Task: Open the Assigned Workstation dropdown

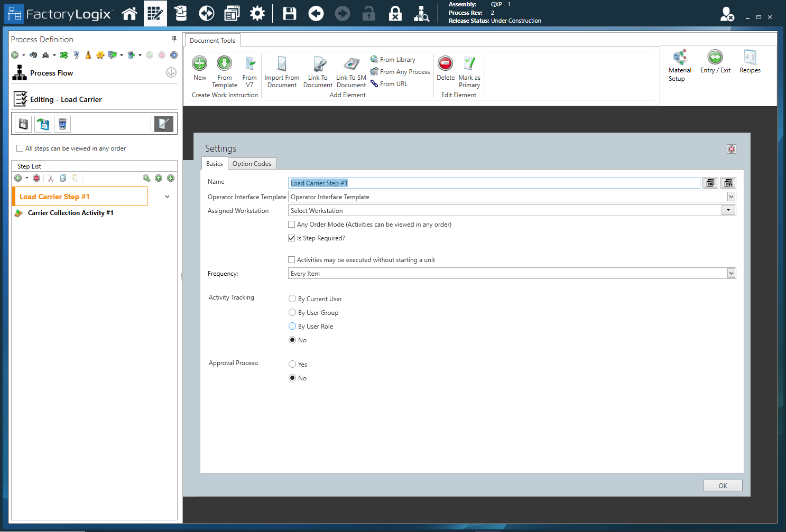Action: (728, 210)
